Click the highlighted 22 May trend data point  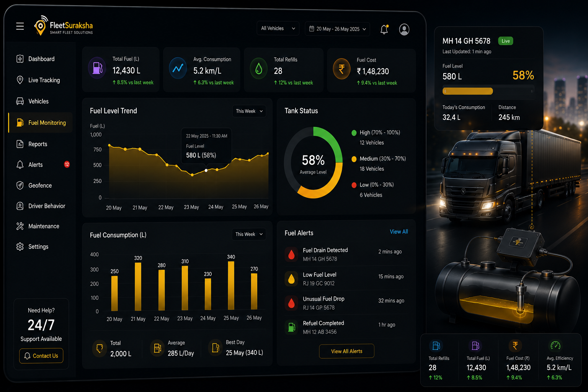point(206,170)
